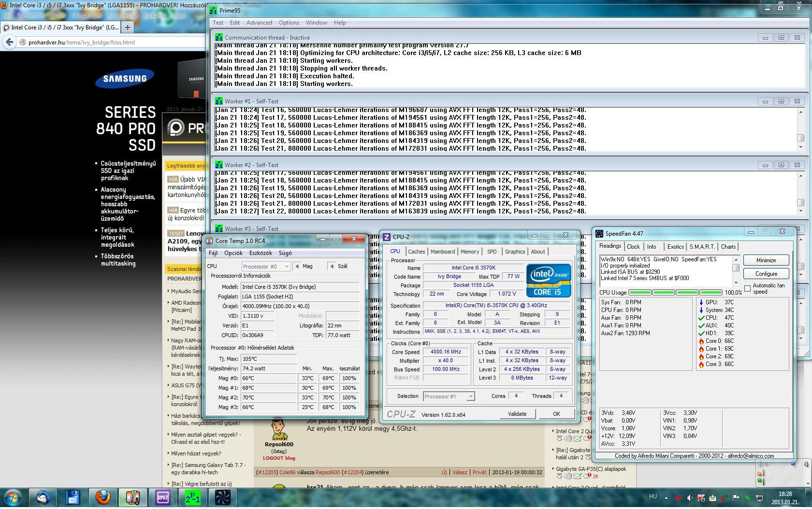Open the Processor #1 selection dropdown in CPU-Z
Image resolution: width=812 pixels, height=509 pixels.
[449, 396]
